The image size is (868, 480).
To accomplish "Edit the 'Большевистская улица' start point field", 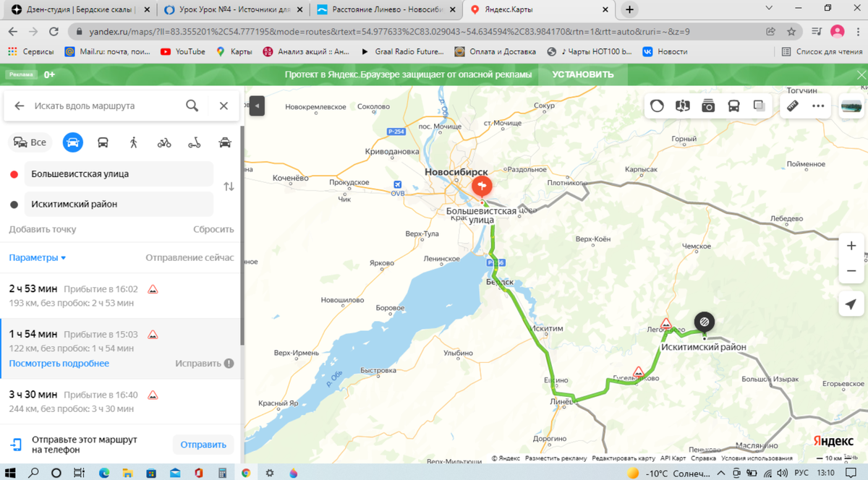I will (x=119, y=174).
